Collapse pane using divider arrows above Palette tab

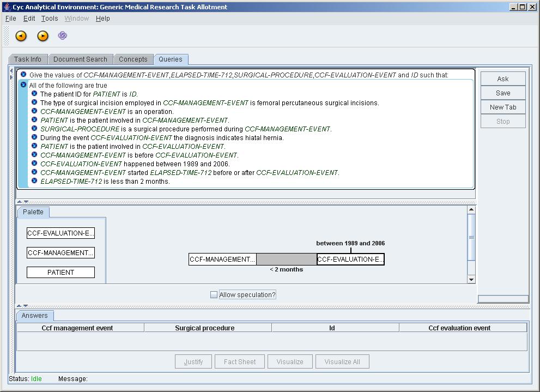coord(19,202)
